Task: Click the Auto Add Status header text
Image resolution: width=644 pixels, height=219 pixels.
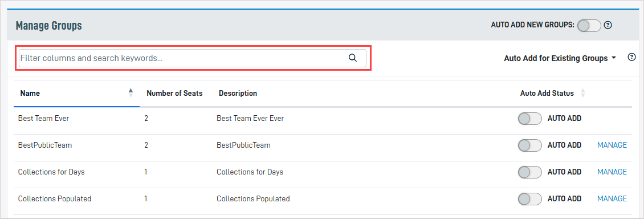Action: [x=547, y=94]
